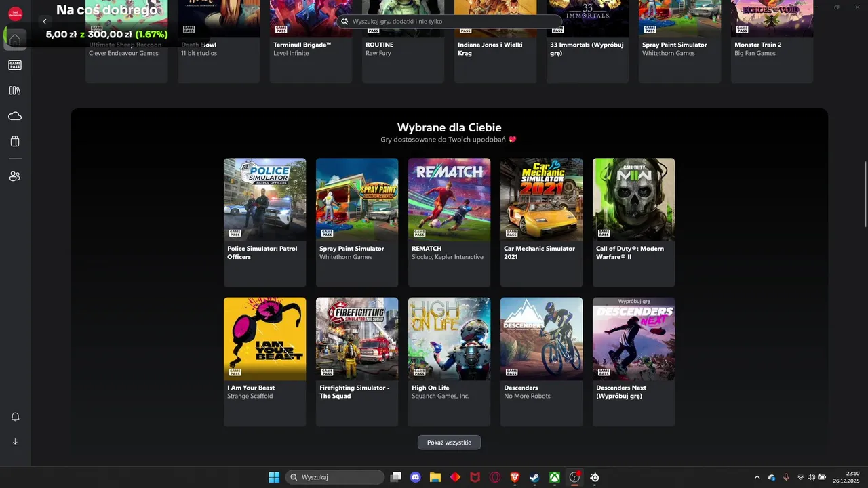Open the Car Mechanic Simulator 2021 cover
Viewport: 868px width, 488px height.
[x=541, y=199]
